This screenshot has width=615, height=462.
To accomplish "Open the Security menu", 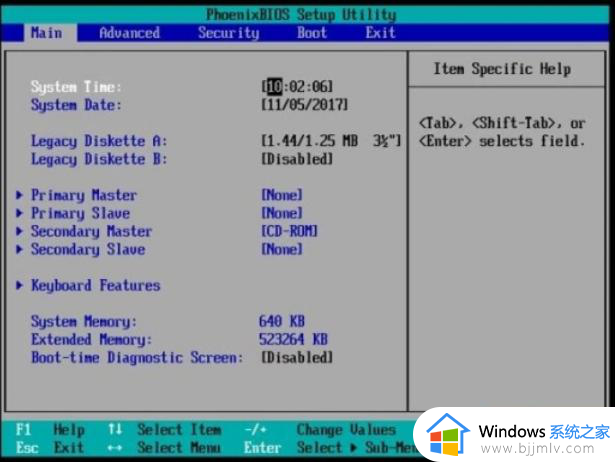I will point(228,33).
